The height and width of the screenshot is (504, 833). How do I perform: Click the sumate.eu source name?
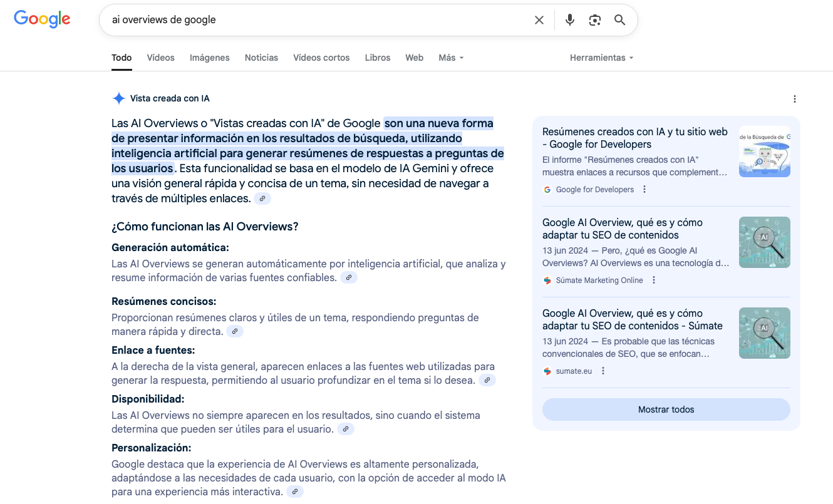574,371
